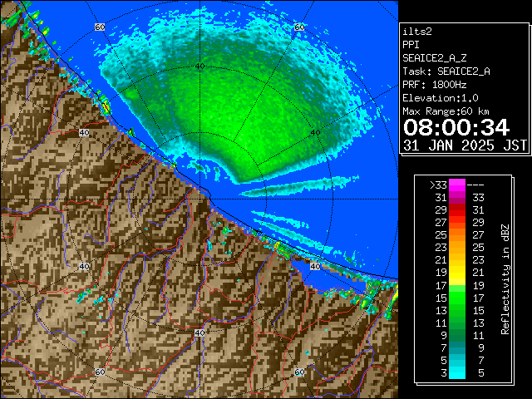Click the 'PPI' scan type text
The height and width of the screenshot is (399, 532).
coord(411,45)
